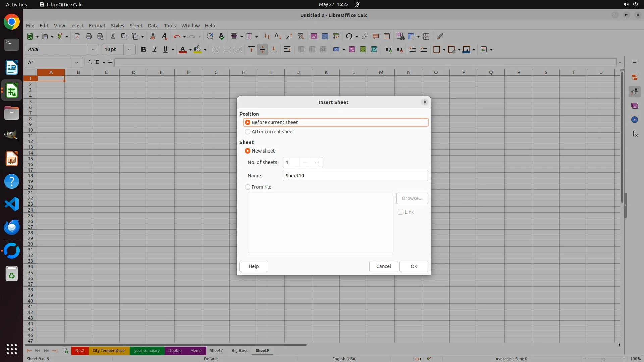Click the Wrap Text icon
The height and width of the screenshot is (362, 644).
287,50
